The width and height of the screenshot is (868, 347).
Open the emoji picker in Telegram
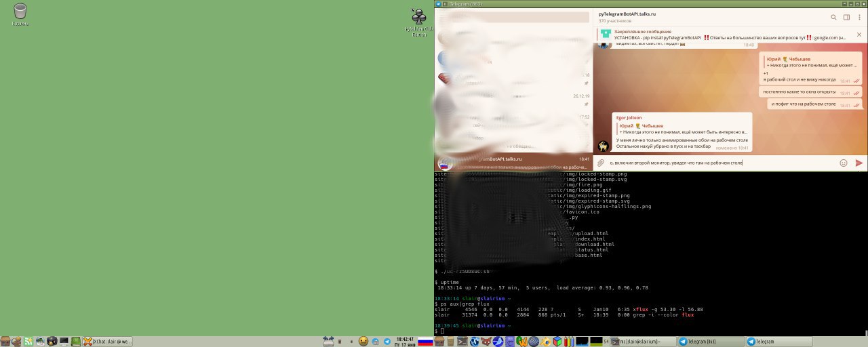tap(844, 163)
